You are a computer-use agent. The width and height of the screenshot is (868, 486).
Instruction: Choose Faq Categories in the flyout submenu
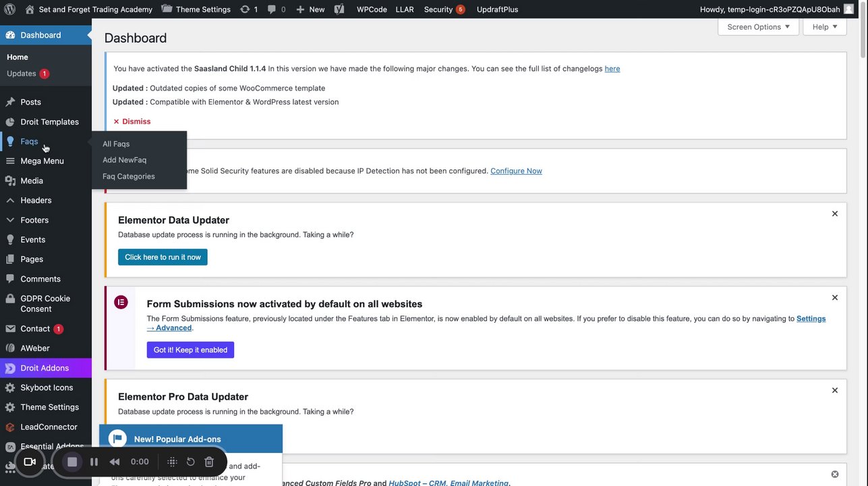(x=129, y=176)
